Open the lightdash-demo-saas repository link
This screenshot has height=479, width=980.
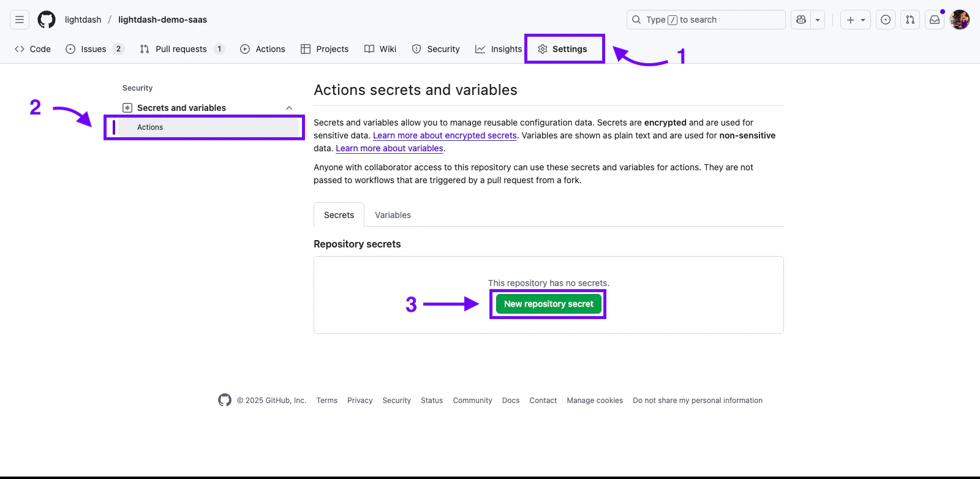point(162,20)
